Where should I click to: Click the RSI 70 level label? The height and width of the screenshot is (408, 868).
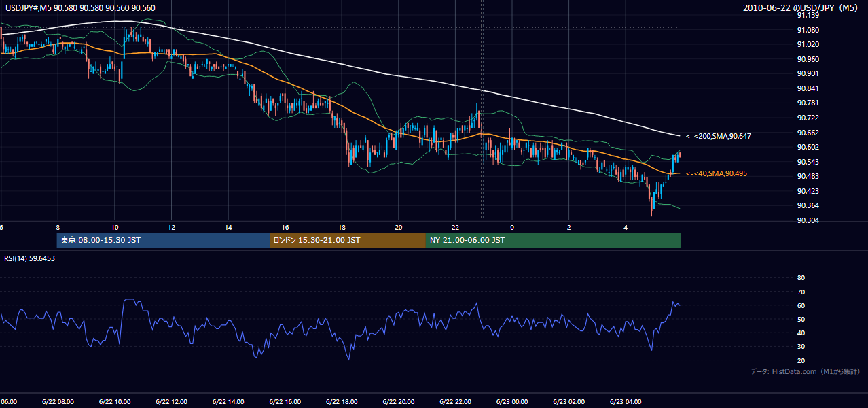click(801, 292)
